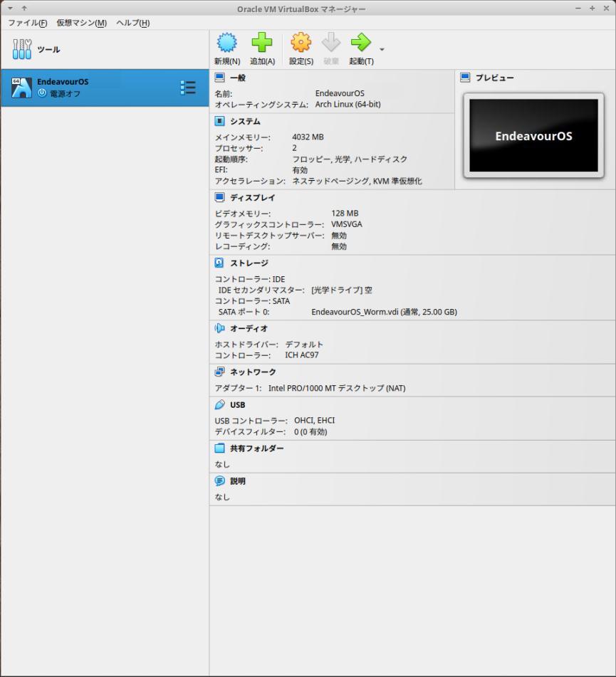This screenshot has height=677, width=616.
Task: Open the 一般 settings heading link
Action: pos(238,78)
